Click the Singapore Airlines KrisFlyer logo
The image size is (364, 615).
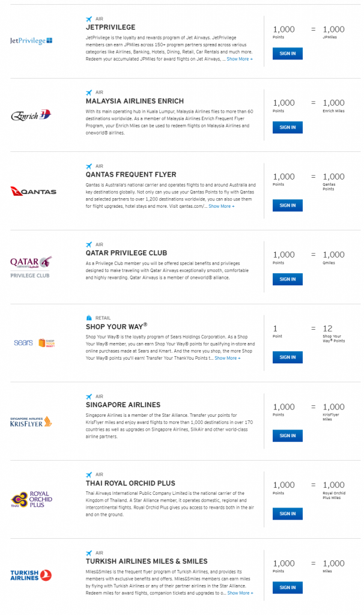(31, 422)
